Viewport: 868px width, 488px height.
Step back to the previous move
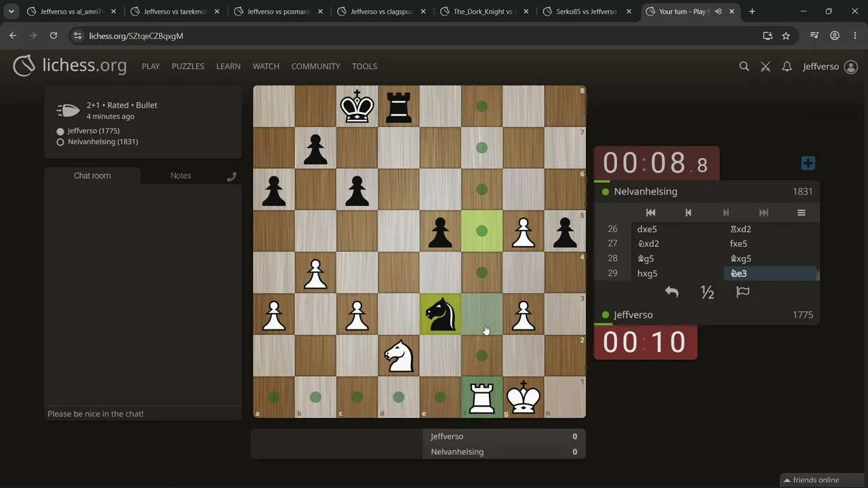coord(688,213)
